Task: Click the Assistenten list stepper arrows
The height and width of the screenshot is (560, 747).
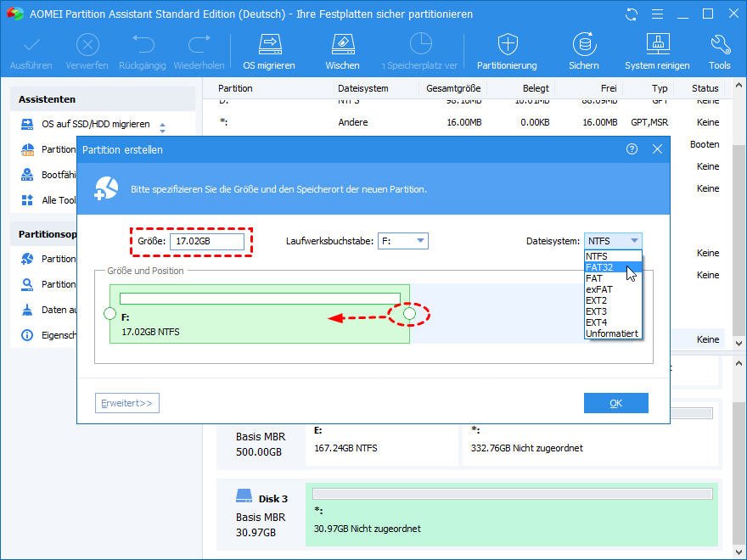Action: [162, 128]
